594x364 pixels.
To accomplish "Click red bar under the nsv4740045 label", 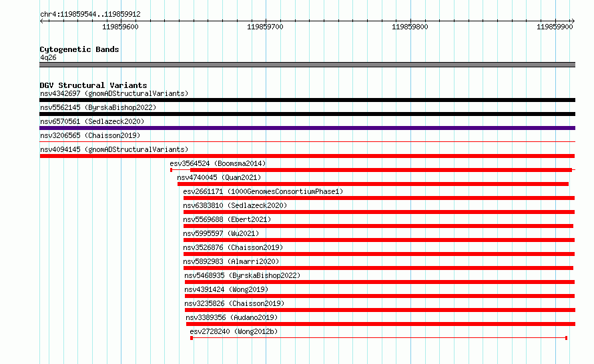I will (373, 184).
